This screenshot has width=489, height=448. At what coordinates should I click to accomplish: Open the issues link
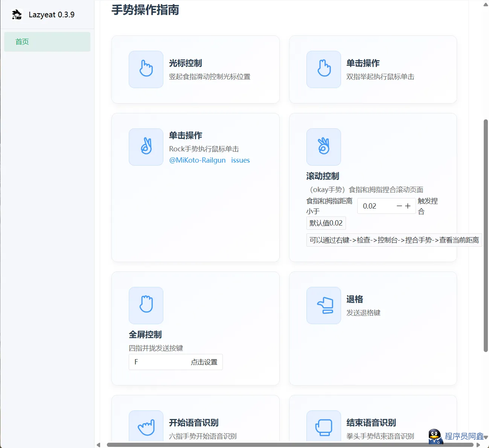241,160
